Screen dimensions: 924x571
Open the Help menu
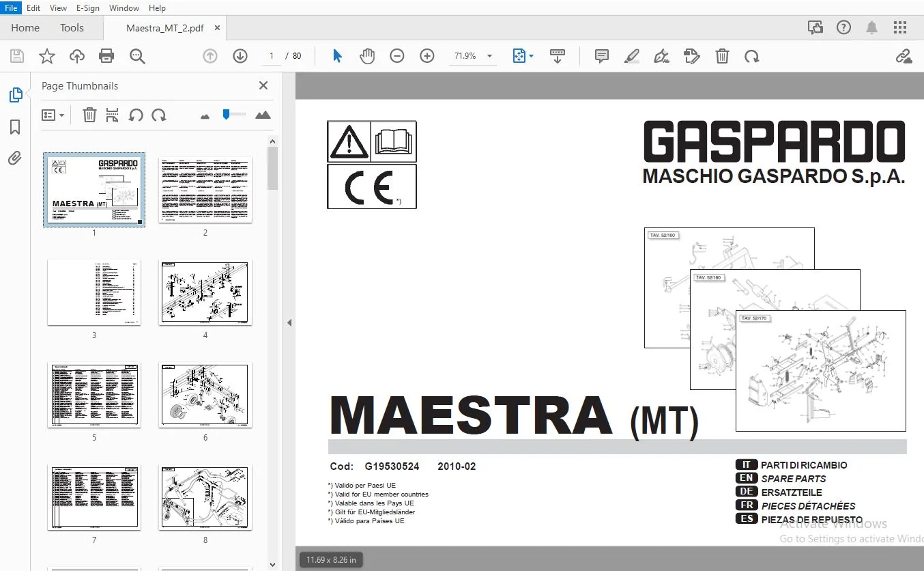pyautogui.click(x=157, y=8)
